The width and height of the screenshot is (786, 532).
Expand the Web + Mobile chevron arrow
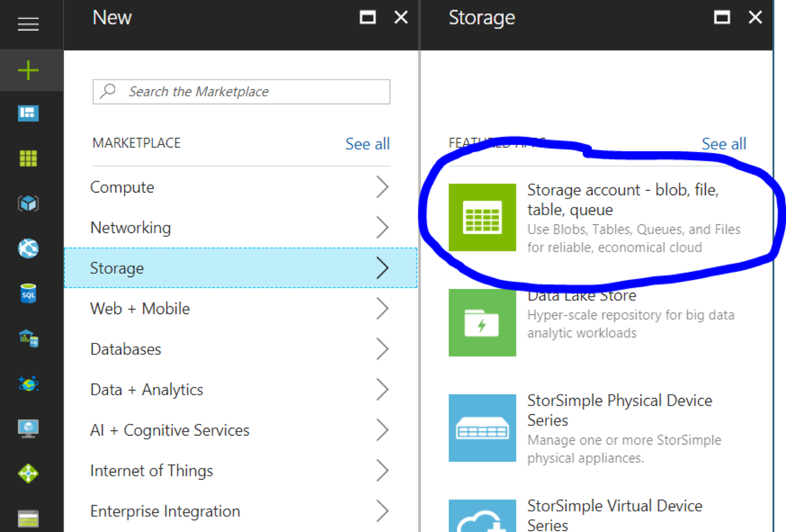point(382,309)
